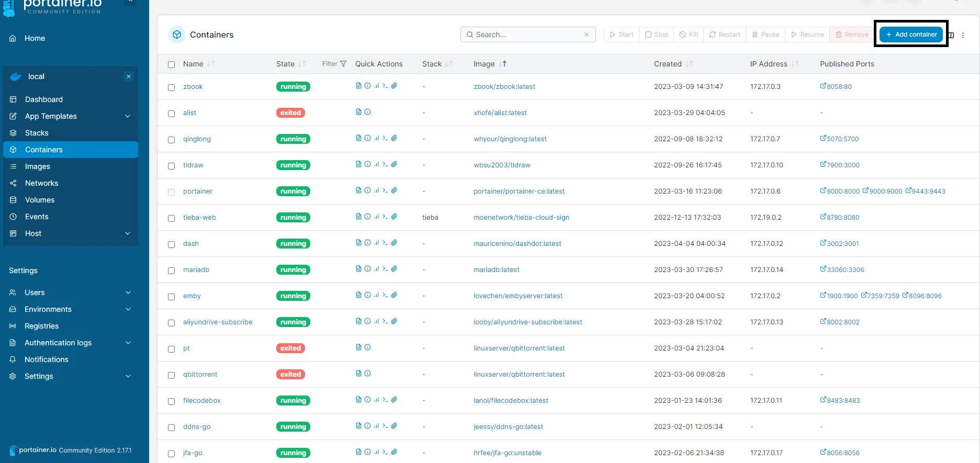
Task: Close the local environment with X
Action: (129, 76)
